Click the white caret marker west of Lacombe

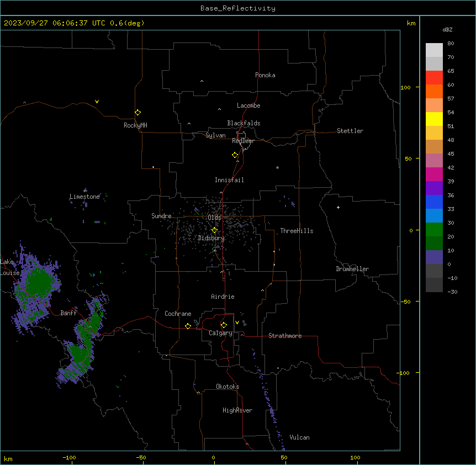tap(219, 109)
